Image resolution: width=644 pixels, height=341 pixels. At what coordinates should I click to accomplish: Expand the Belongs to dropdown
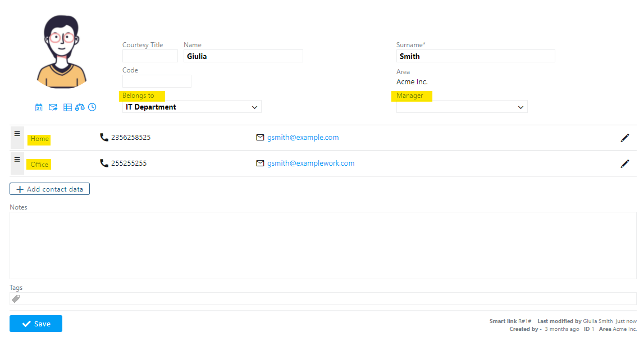click(191, 107)
